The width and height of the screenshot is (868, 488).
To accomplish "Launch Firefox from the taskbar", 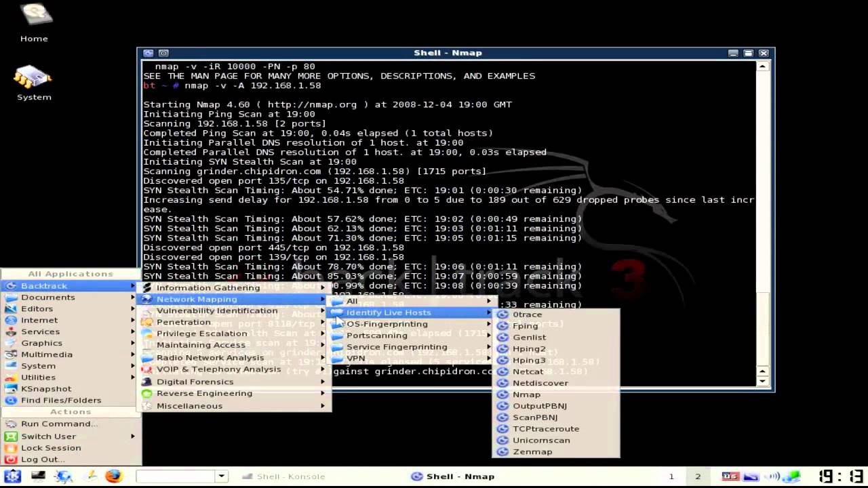I will (113, 476).
